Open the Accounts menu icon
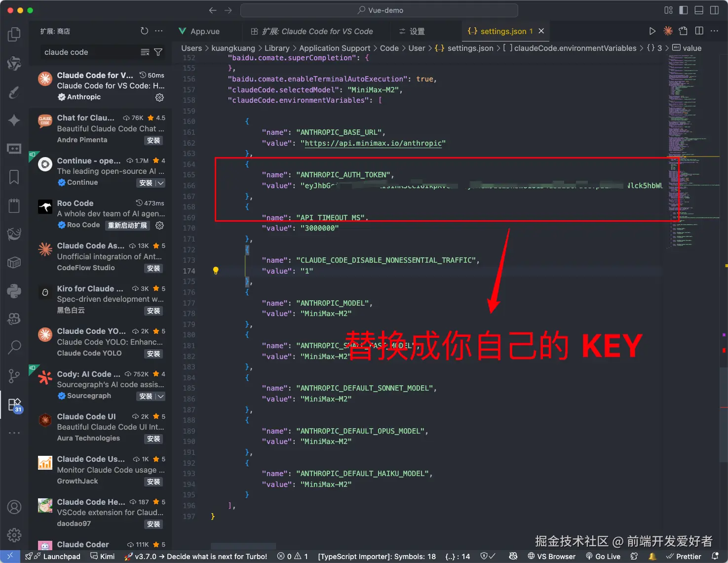The image size is (728, 563). pos(14,507)
